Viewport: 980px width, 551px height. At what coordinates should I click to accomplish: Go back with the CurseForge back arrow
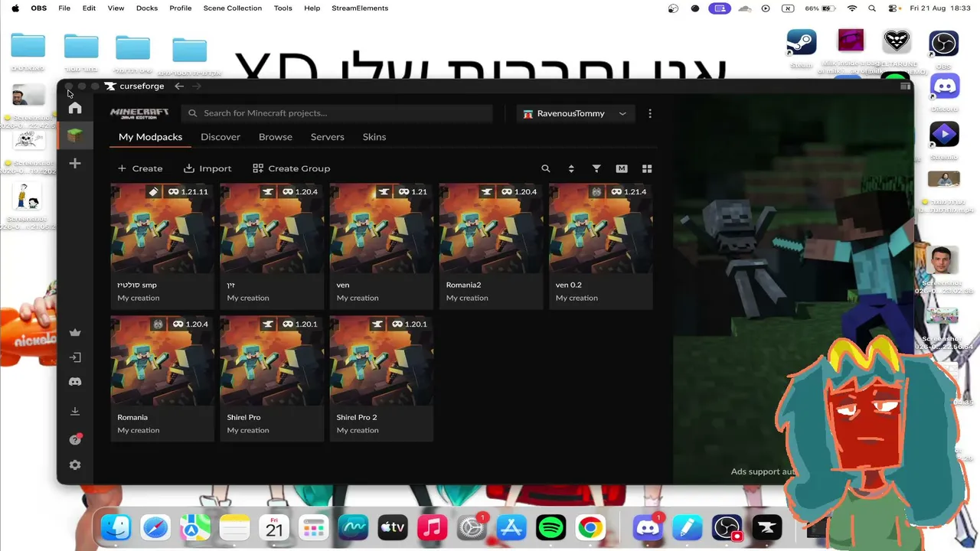coord(179,86)
